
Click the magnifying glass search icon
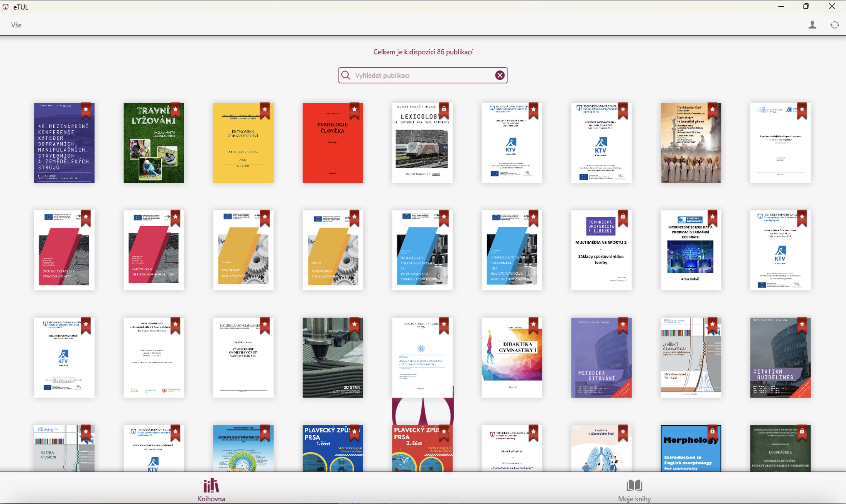click(346, 76)
